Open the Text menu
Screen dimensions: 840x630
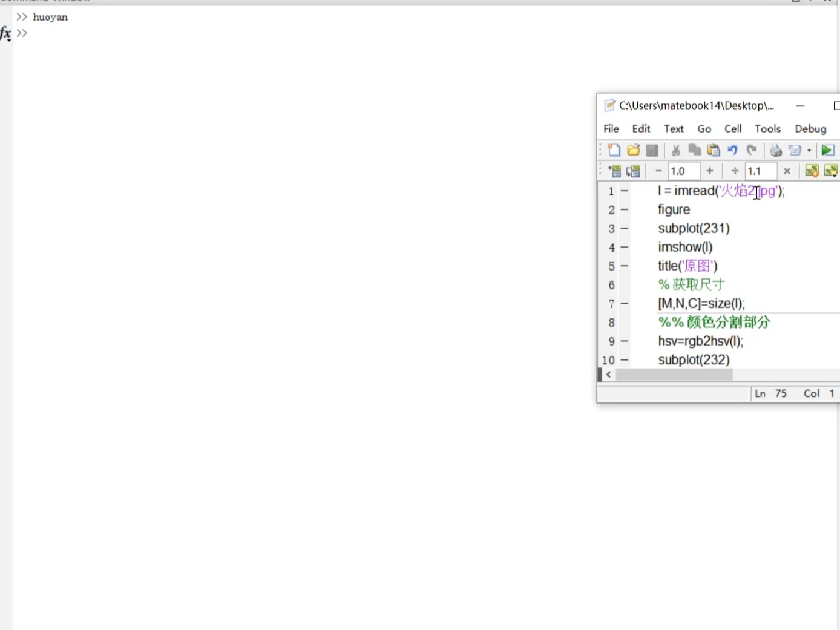(674, 128)
